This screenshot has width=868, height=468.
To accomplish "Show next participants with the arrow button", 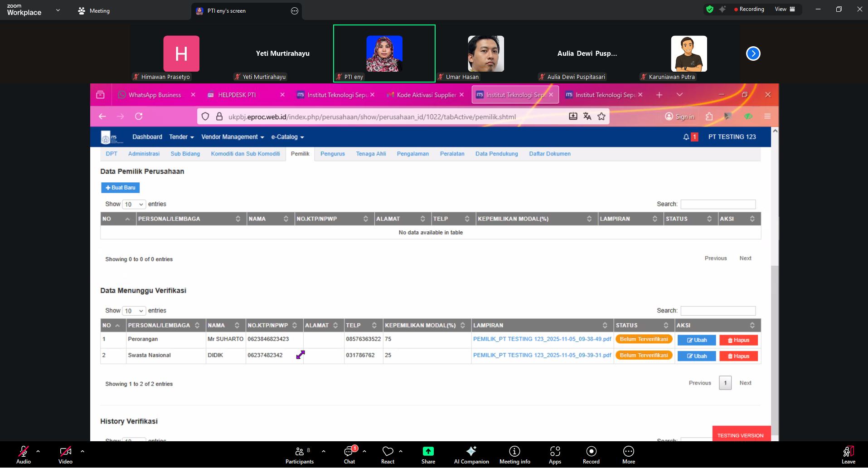I will [x=753, y=54].
